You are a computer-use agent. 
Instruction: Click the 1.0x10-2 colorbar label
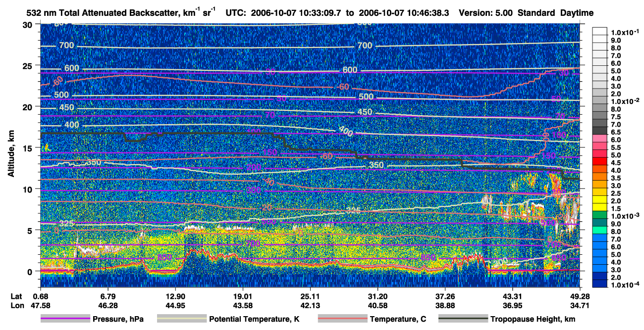(625, 100)
